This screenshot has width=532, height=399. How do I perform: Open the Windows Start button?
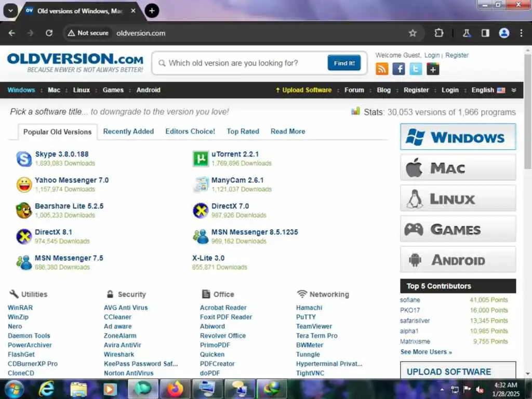[x=14, y=389]
